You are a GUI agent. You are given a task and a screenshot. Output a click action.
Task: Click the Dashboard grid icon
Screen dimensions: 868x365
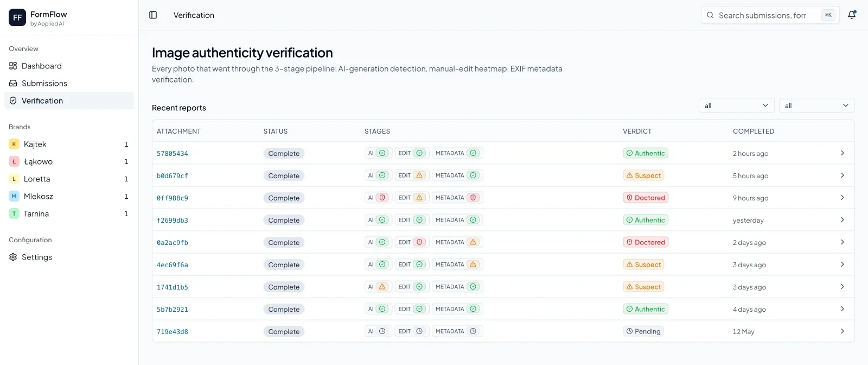click(13, 66)
